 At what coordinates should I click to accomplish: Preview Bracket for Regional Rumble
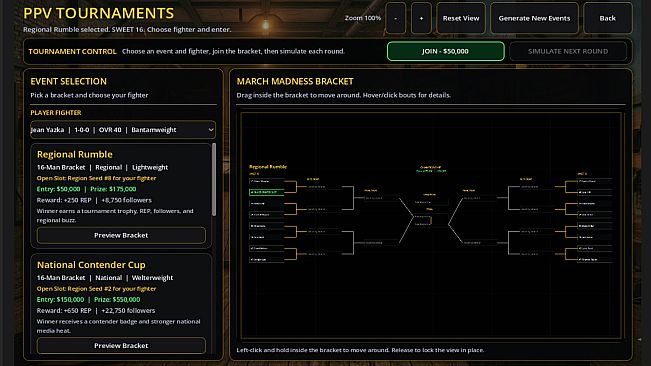(x=121, y=235)
